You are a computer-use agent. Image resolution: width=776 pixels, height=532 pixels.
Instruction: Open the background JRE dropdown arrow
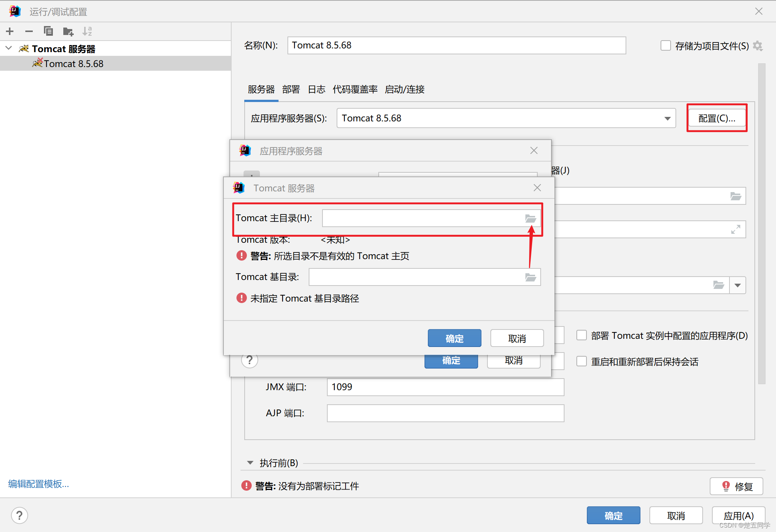click(737, 286)
